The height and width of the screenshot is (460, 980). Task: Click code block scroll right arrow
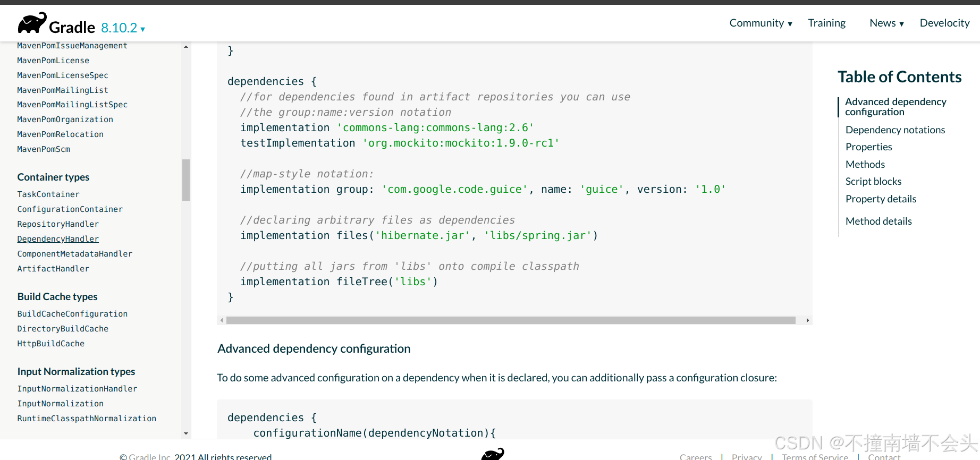tap(807, 320)
